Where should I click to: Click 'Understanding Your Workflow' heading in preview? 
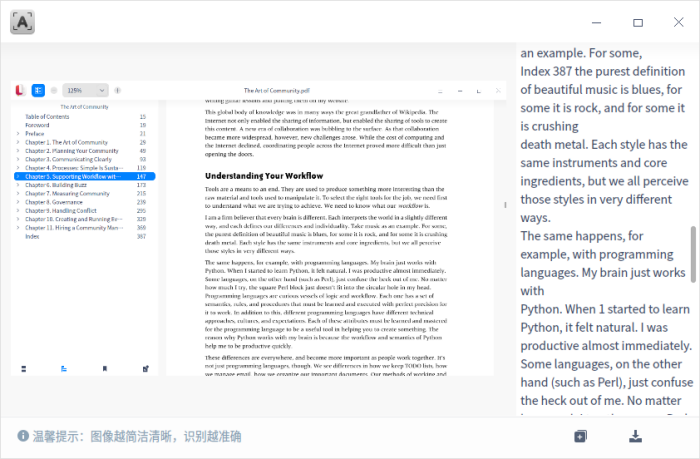click(264, 176)
